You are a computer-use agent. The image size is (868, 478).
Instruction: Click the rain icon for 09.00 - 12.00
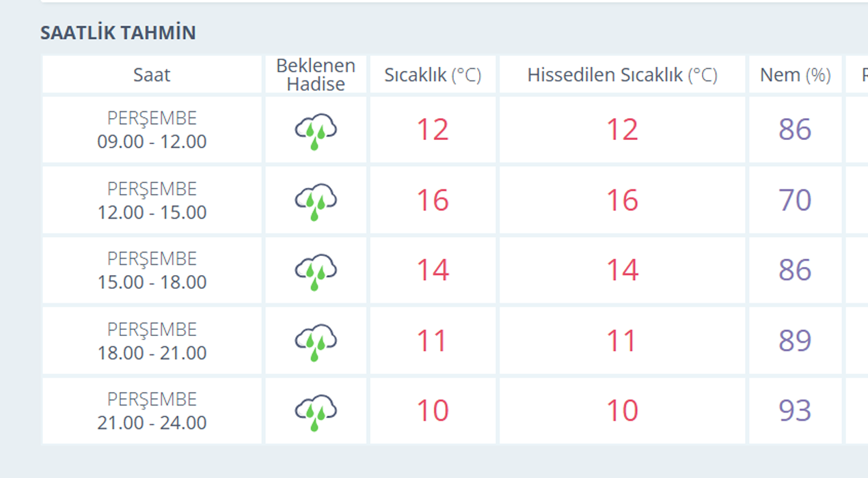(x=316, y=131)
